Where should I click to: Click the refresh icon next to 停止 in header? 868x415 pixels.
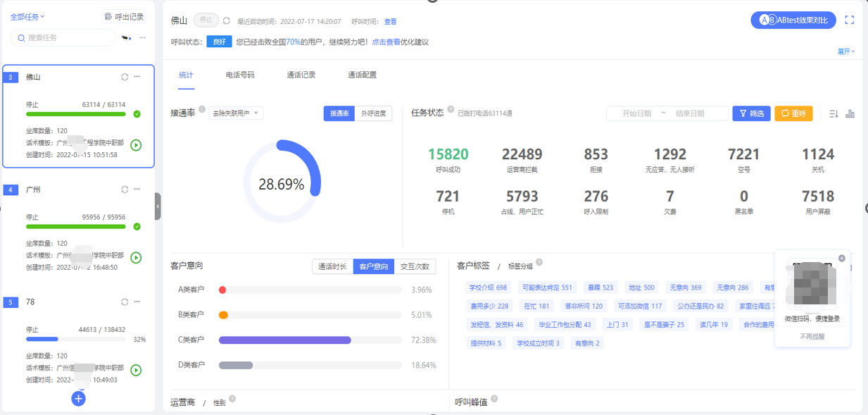tap(227, 21)
